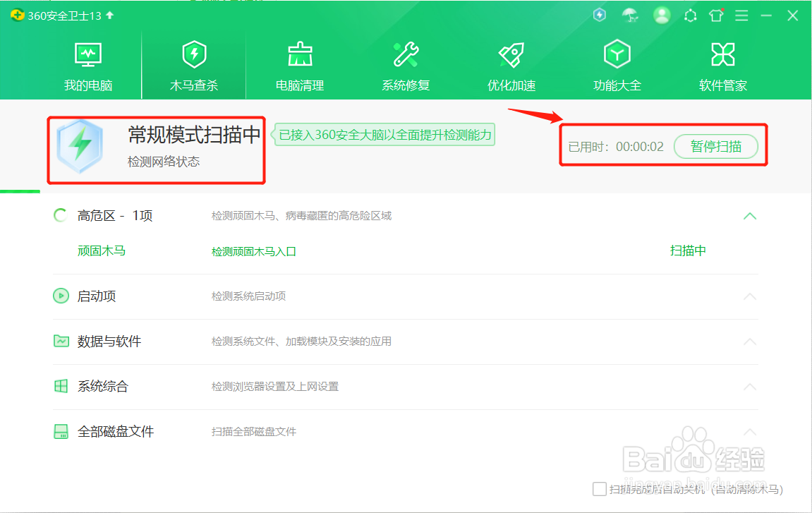Viewport: 812px width, 513px height.
Task: Open the umbrella protection icon in titlebar
Action: (x=630, y=15)
